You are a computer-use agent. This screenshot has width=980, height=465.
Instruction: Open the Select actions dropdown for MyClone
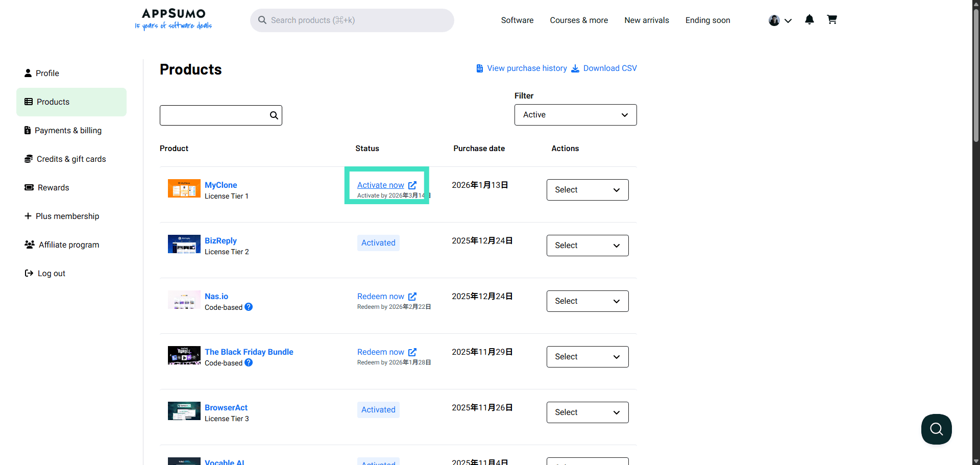pos(587,190)
